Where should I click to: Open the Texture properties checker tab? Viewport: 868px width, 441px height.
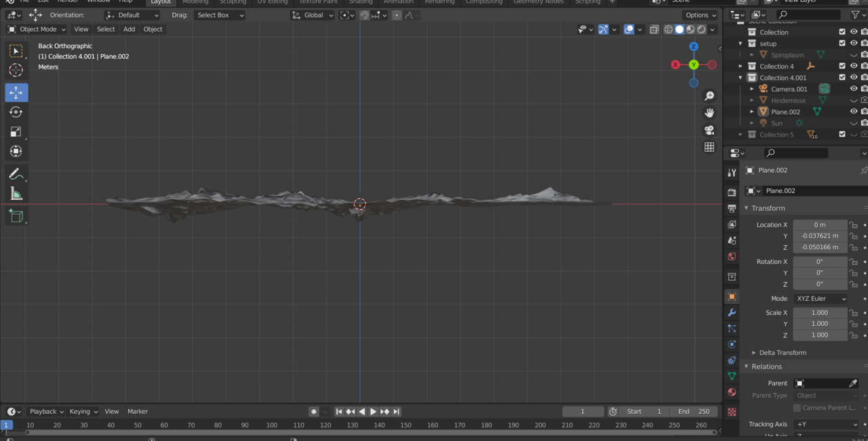pyautogui.click(x=732, y=412)
